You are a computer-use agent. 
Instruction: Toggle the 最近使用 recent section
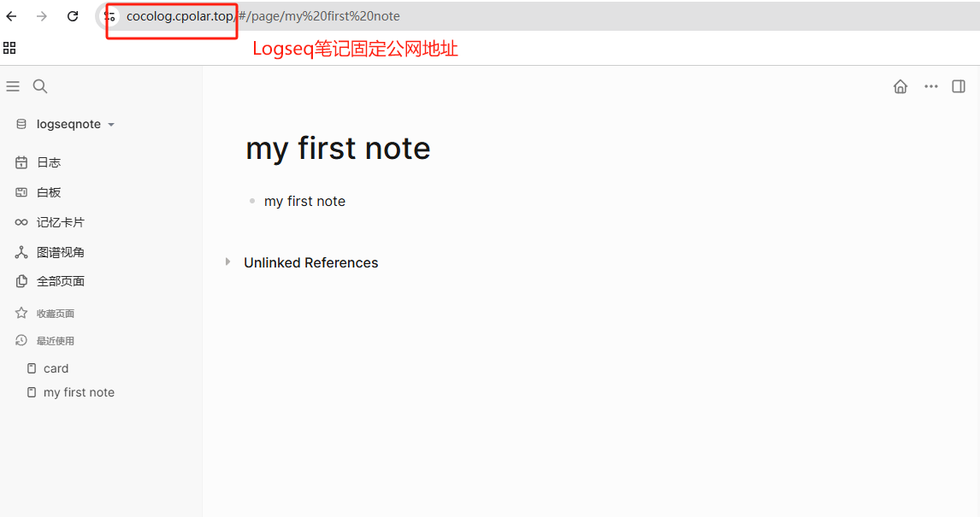tap(54, 340)
